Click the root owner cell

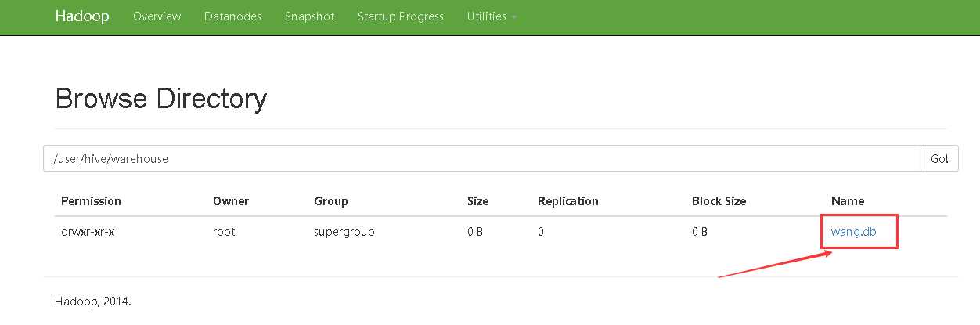click(224, 232)
